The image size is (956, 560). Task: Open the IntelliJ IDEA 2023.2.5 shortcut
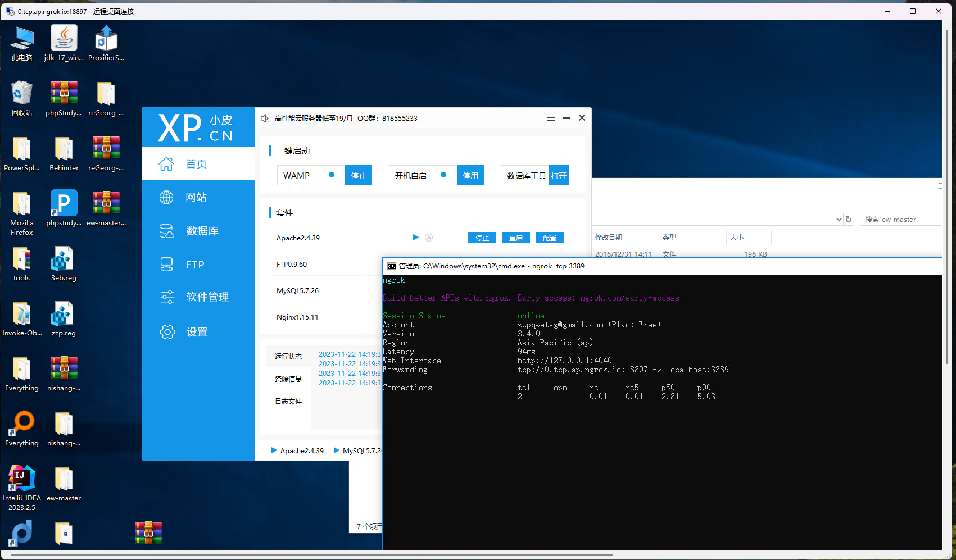point(22,487)
